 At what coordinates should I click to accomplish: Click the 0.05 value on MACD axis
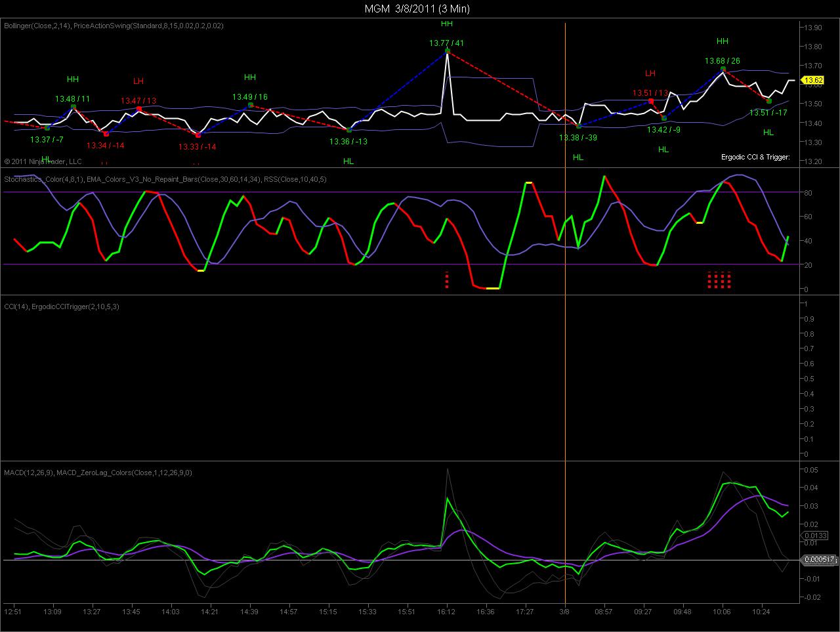pyautogui.click(x=812, y=470)
